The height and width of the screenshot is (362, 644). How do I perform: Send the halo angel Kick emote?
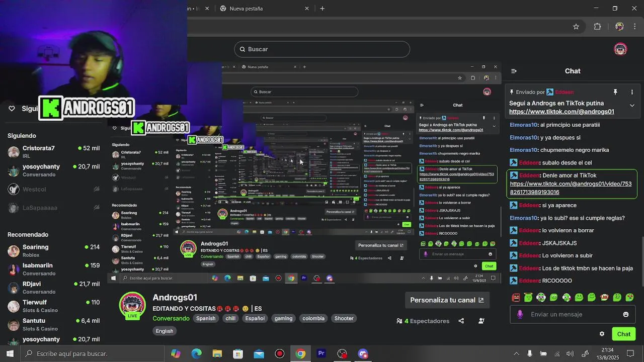tap(528, 298)
